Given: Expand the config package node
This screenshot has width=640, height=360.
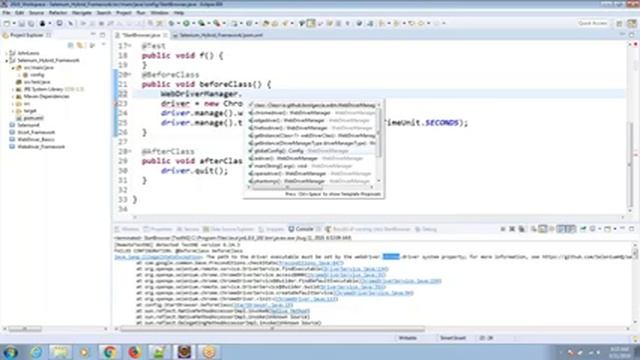Looking at the screenshot, I should click(19, 75).
